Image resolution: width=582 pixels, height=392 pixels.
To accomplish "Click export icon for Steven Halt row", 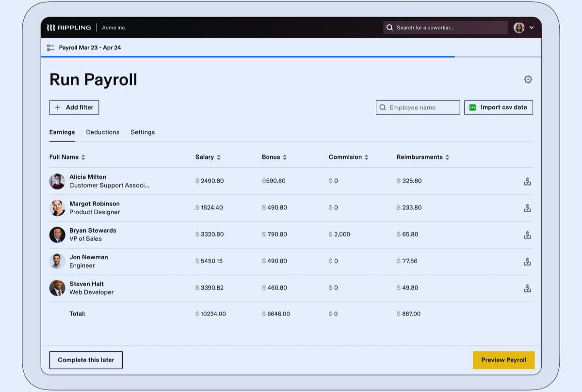I will [527, 288].
